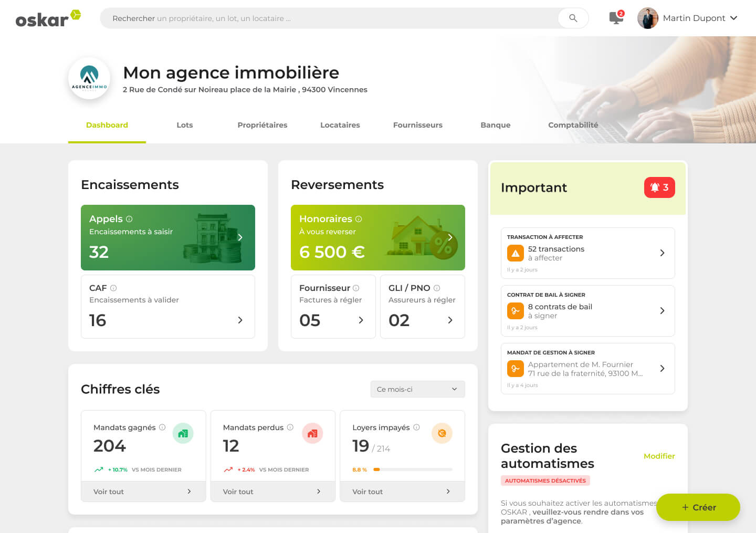Screen dimensions: 756x533
Task: Open the notifications monitor icon
Action: pos(616,18)
